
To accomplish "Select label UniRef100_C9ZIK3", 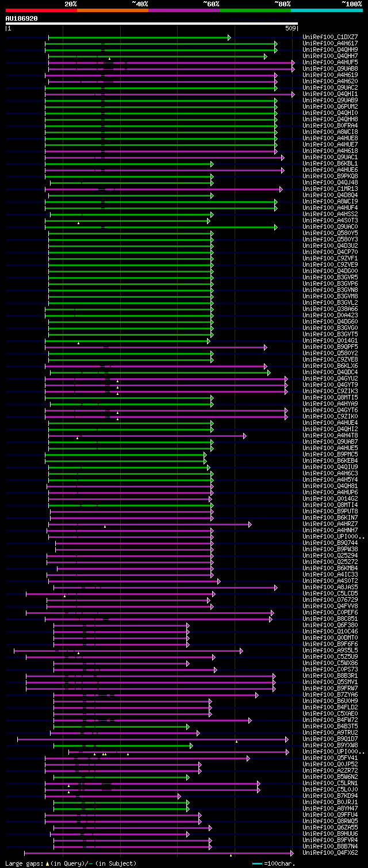I will (330, 391).
